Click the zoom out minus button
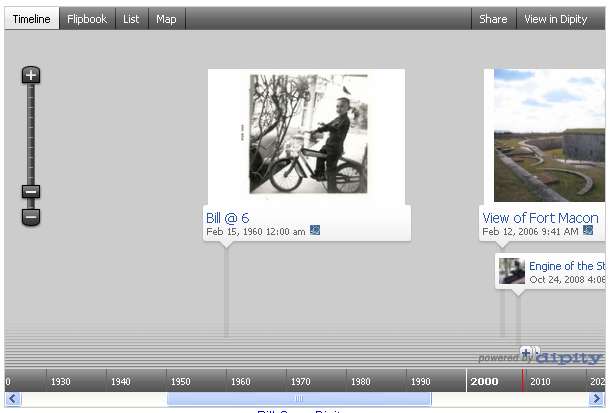 point(31,216)
